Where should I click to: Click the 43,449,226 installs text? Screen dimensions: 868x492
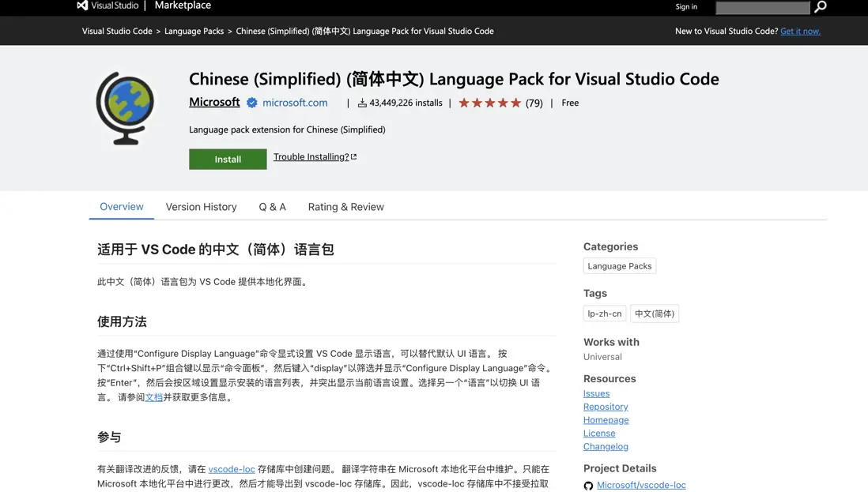(406, 103)
